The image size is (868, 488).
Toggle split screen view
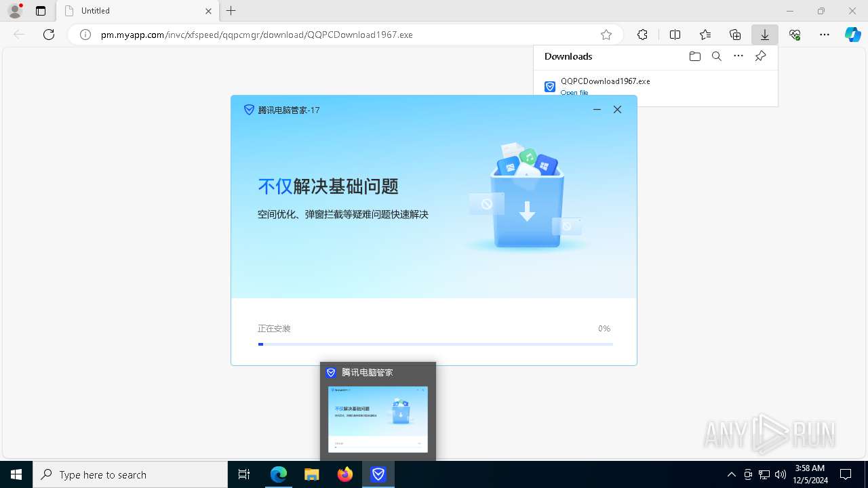point(675,35)
